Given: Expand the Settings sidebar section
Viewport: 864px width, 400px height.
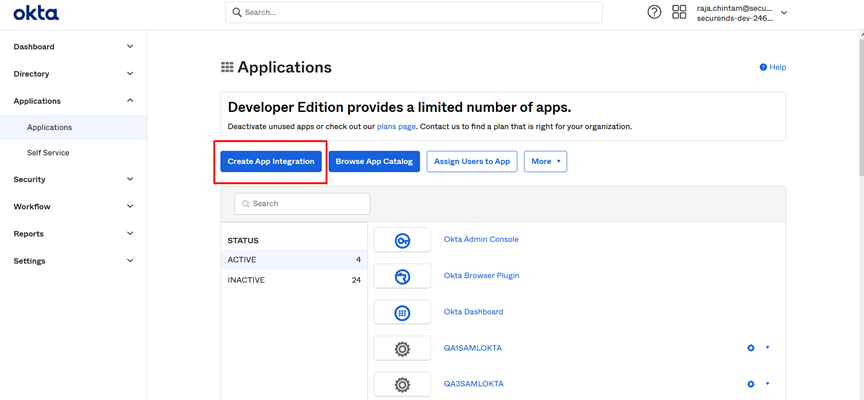Looking at the screenshot, I should point(130,261).
